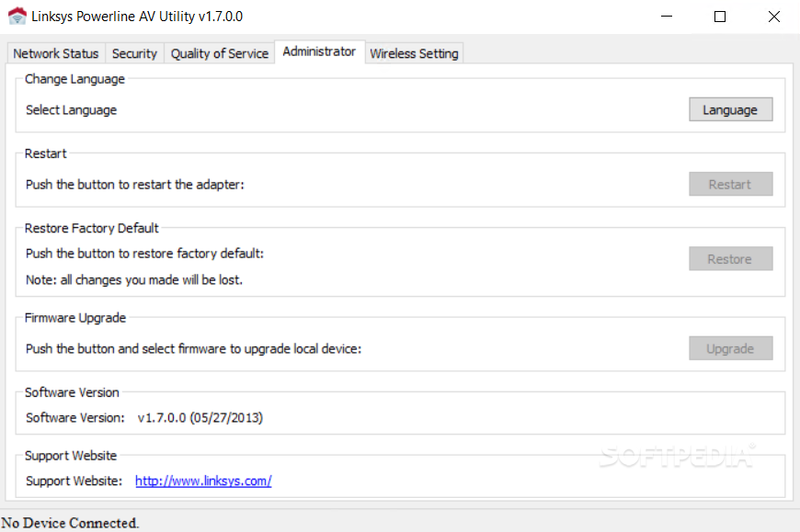Viewport: 800px width, 532px height.
Task: Click the 'No Device Connected.' status bar text
Action: tap(70, 523)
